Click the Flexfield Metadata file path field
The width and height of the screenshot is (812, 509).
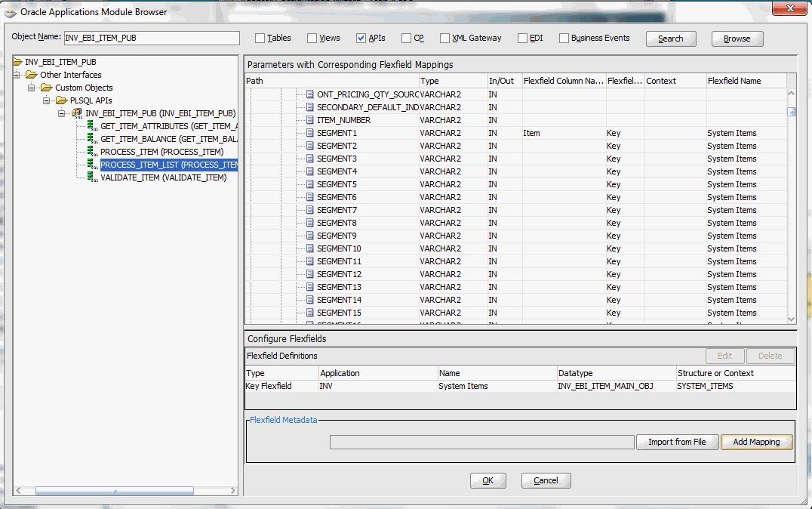[481, 442]
